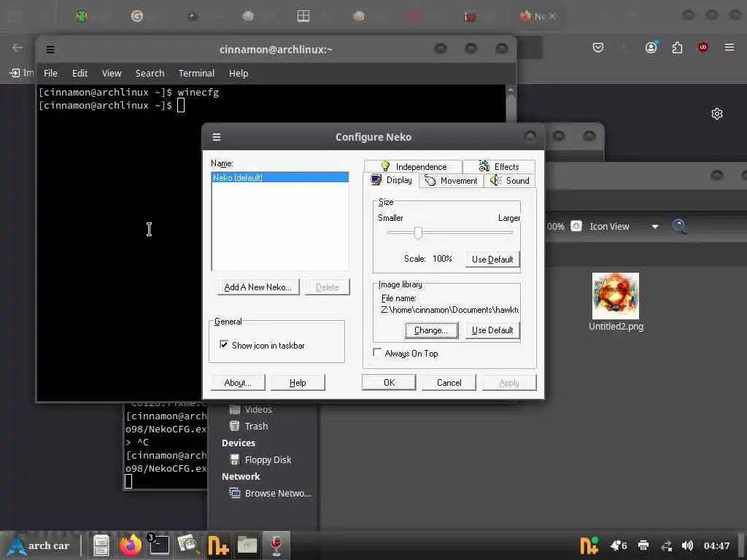Open the terminal Help menu
This screenshot has width=747, height=560.
pos(239,74)
